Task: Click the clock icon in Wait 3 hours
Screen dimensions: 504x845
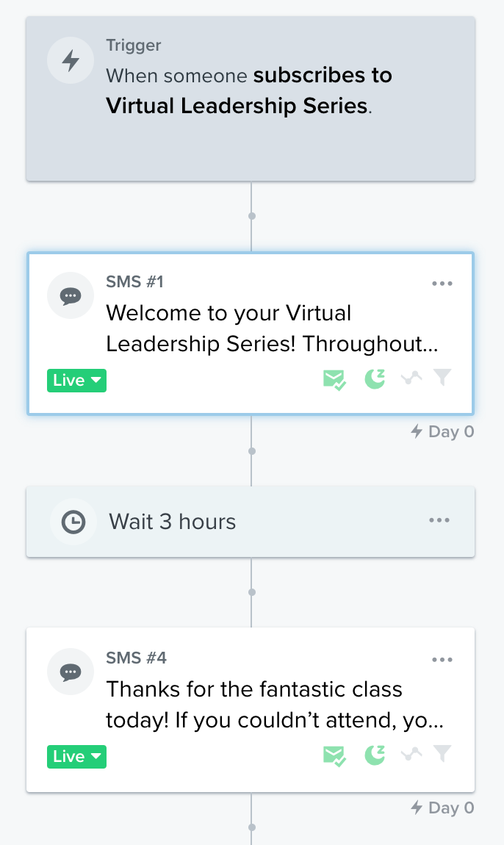Action: pos(73,522)
